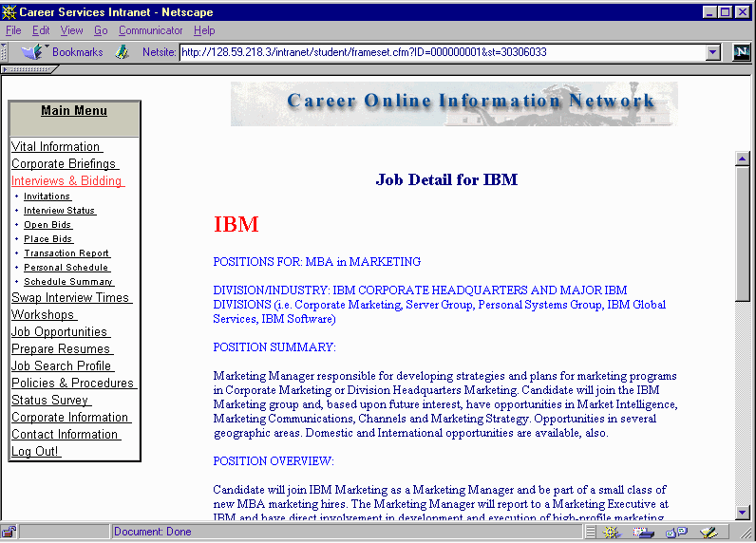Click into the Netsite URL field
This screenshot has height=543, width=756.
tap(442, 52)
